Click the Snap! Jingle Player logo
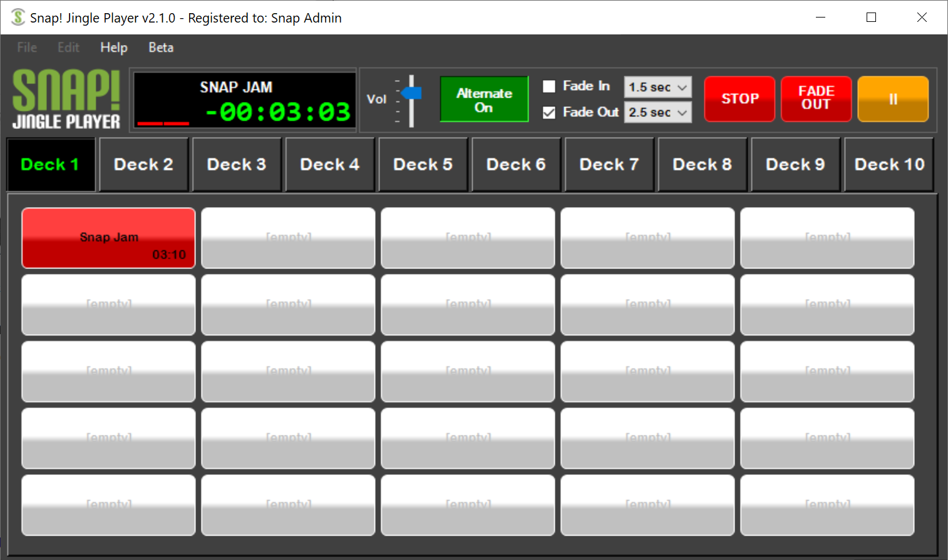948x560 pixels. pos(66,99)
